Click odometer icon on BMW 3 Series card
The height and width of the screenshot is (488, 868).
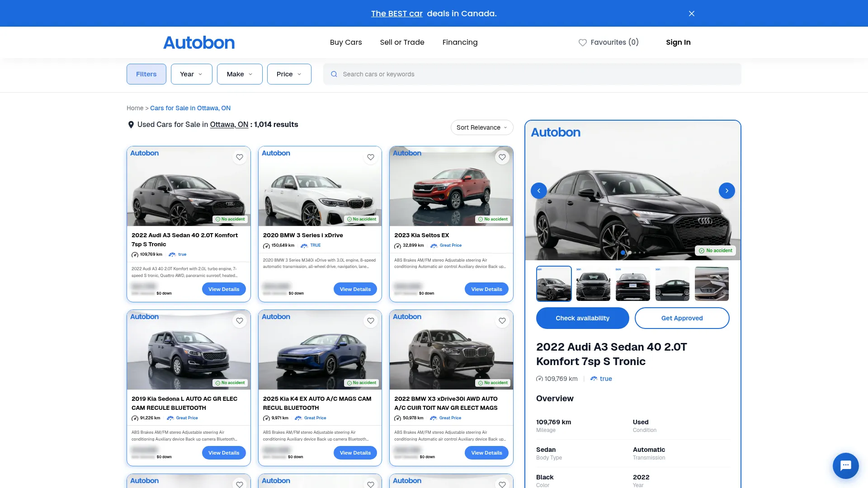[x=266, y=246]
